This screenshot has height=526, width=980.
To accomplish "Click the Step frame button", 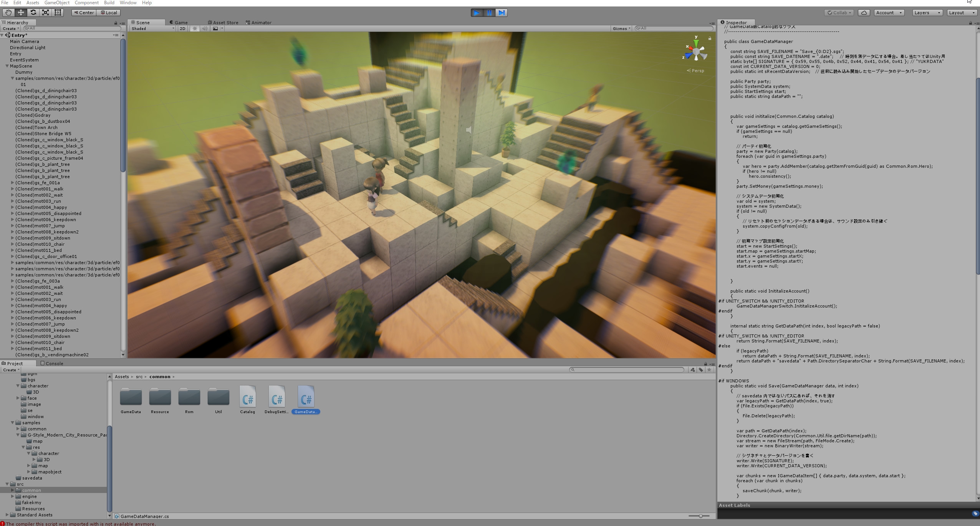I will (502, 13).
